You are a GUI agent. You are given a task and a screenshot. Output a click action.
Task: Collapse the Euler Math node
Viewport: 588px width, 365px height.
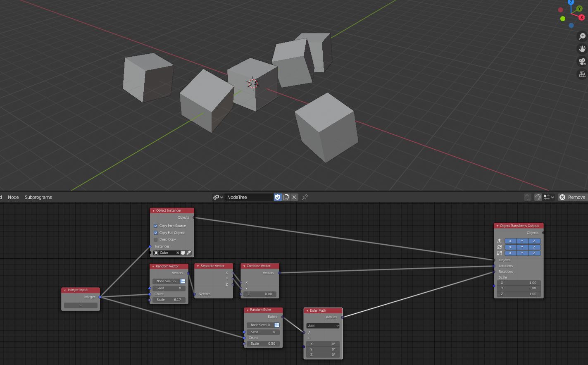[x=307, y=310]
